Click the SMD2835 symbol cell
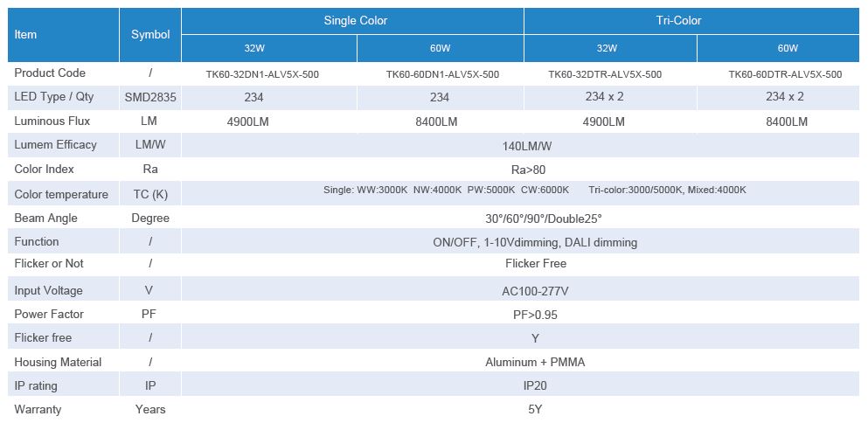Image resolution: width=868 pixels, height=430 pixels. (150, 98)
